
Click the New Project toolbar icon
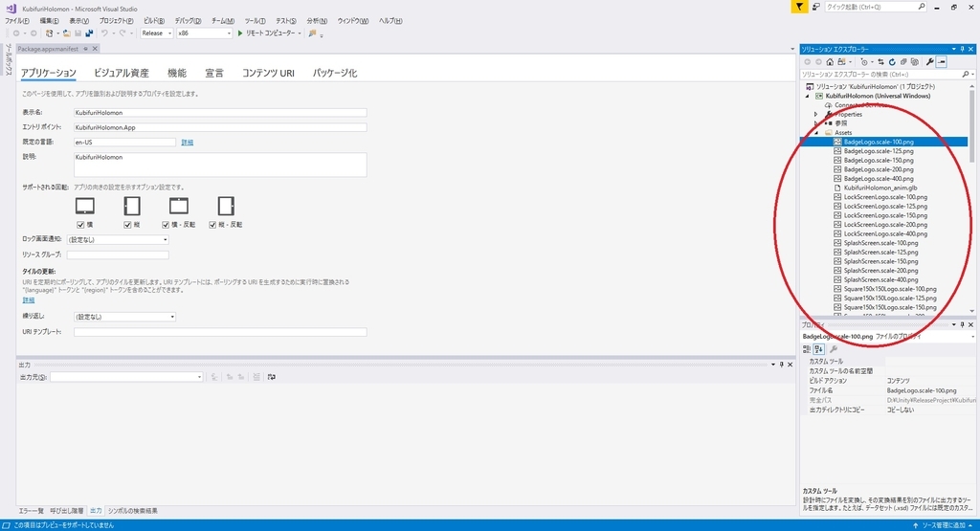pyautogui.click(x=49, y=33)
